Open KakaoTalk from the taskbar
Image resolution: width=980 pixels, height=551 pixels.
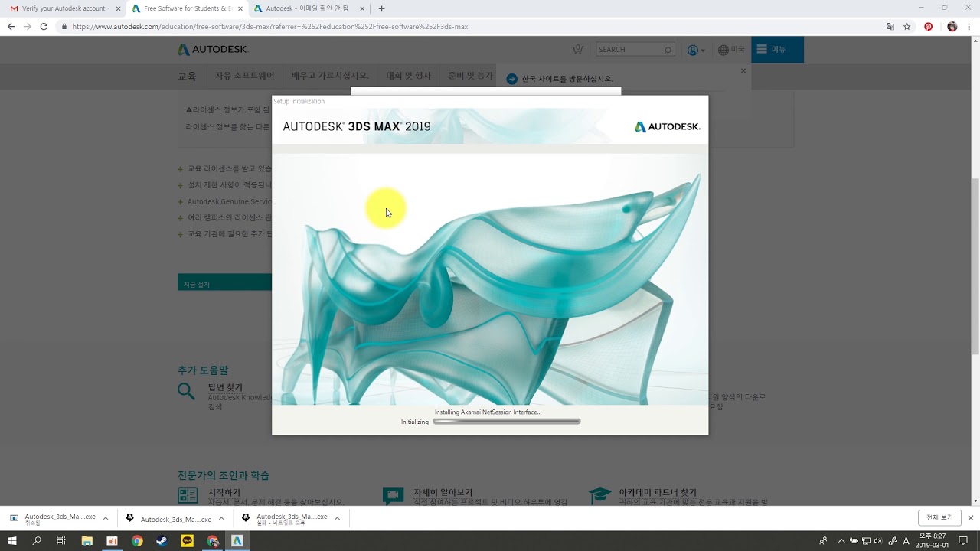click(x=187, y=540)
